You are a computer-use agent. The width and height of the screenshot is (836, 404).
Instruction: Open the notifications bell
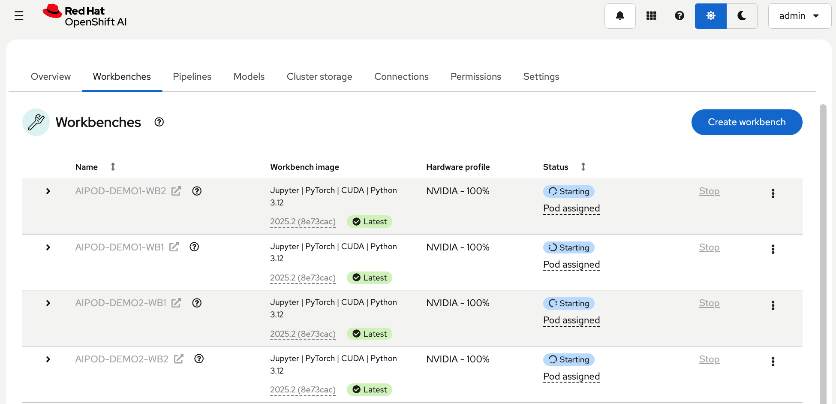pyautogui.click(x=621, y=16)
